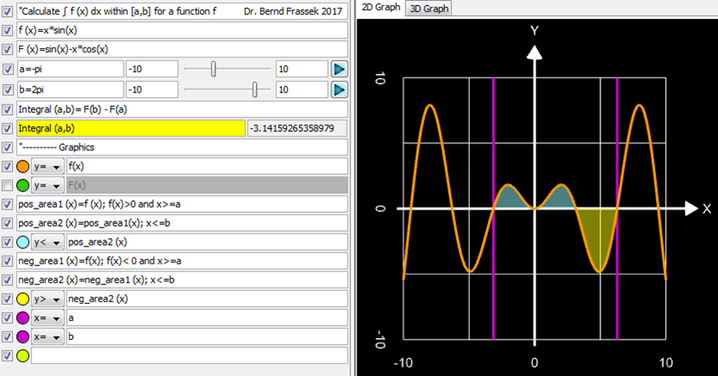Click the Y axis label on graph
This screenshot has width=718, height=376.
(x=534, y=31)
